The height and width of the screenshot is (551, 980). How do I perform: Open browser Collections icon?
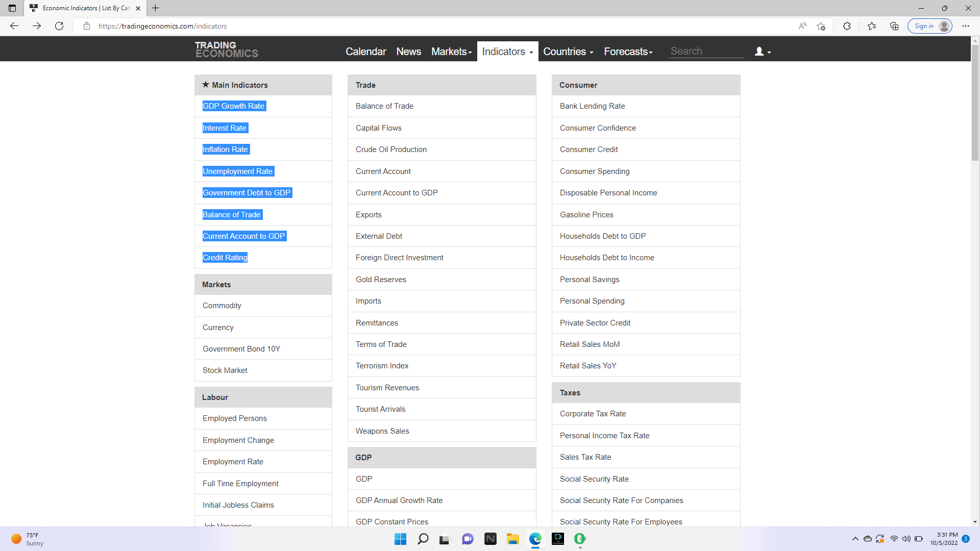[x=894, y=26]
